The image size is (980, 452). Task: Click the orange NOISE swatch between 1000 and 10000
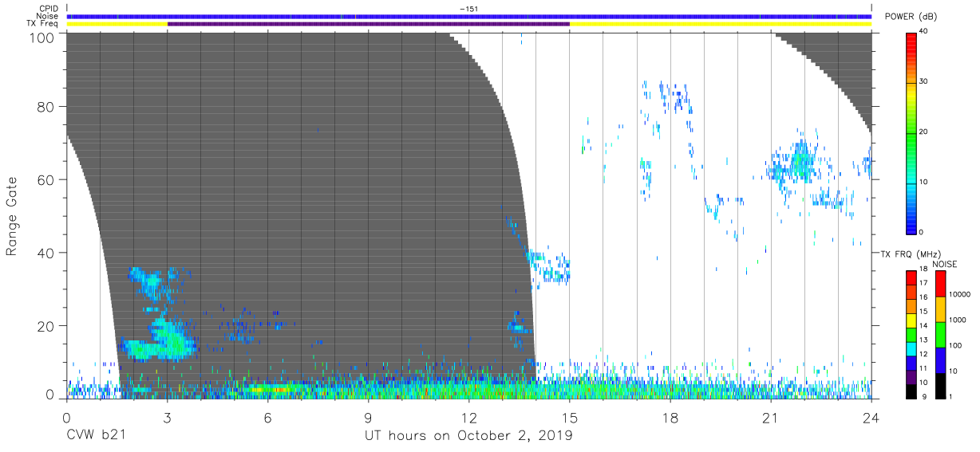coord(940,309)
